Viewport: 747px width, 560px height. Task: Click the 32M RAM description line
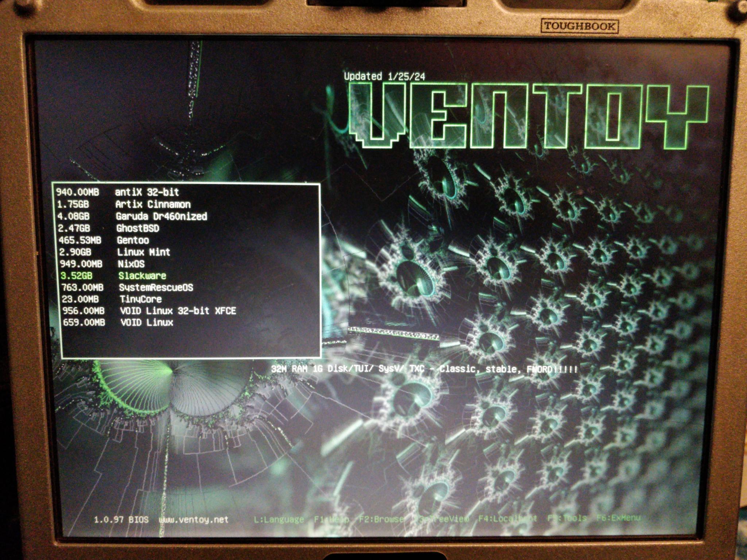[425, 369]
